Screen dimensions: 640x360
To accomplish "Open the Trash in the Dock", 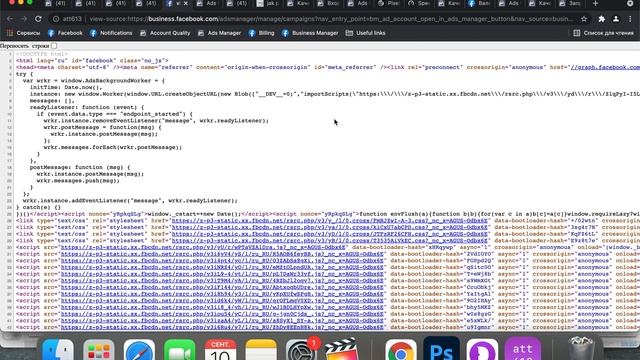I will coord(581,349).
